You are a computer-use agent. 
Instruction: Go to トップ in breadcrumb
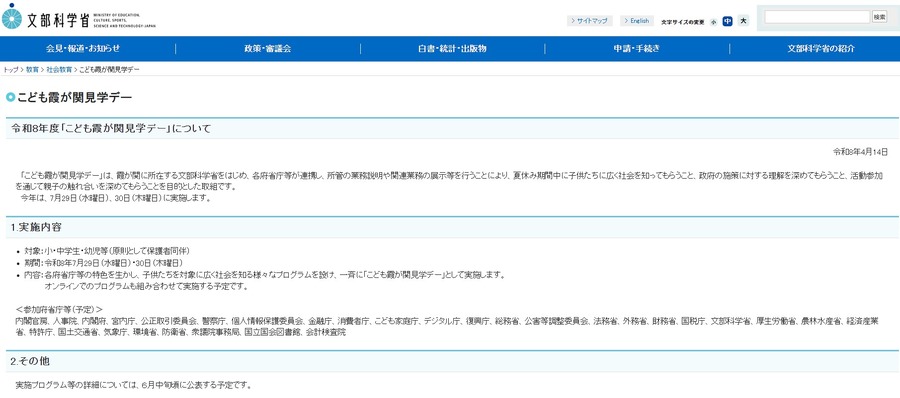tap(11, 69)
